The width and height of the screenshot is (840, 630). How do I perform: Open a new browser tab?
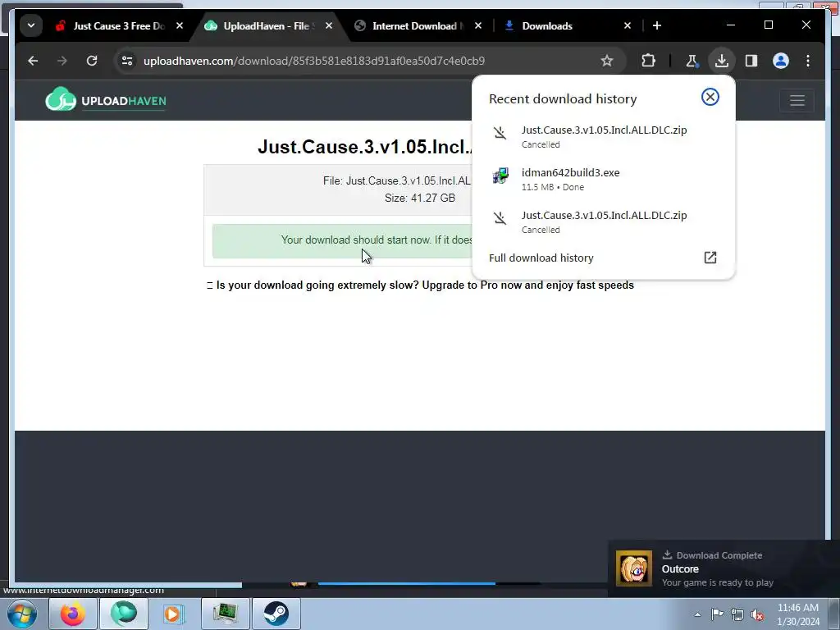pos(657,25)
